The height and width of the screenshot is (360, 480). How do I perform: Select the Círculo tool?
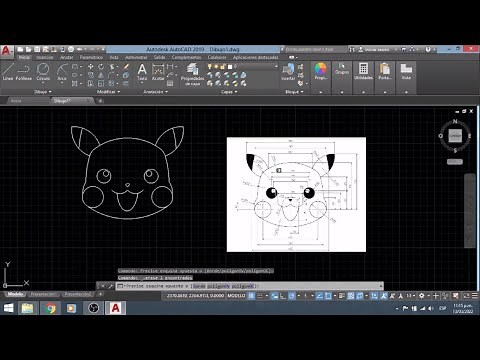(43, 72)
